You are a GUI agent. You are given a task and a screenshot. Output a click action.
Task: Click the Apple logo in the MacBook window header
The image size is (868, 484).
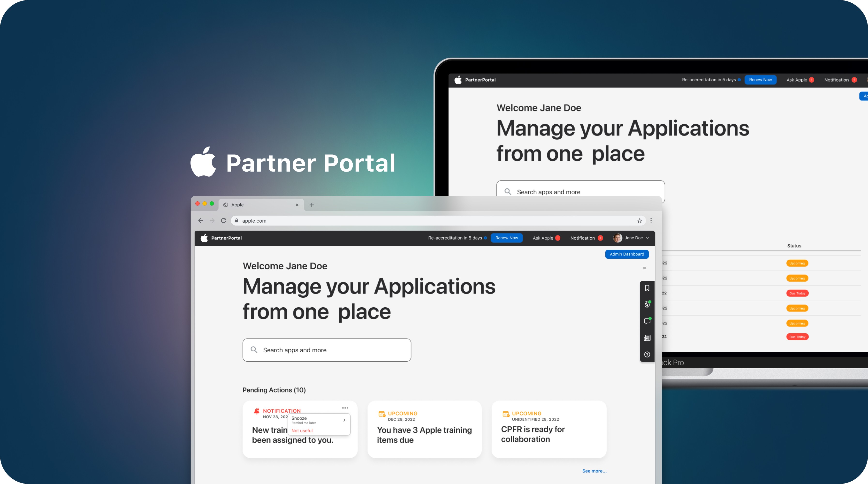point(458,80)
